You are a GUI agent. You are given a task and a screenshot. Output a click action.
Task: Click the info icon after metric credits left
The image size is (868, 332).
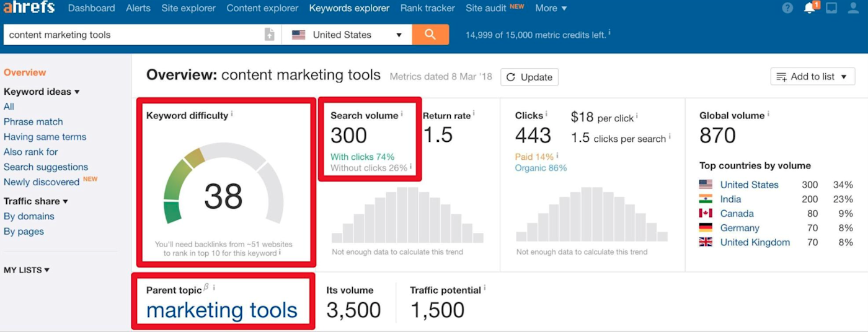[x=609, y=32]
